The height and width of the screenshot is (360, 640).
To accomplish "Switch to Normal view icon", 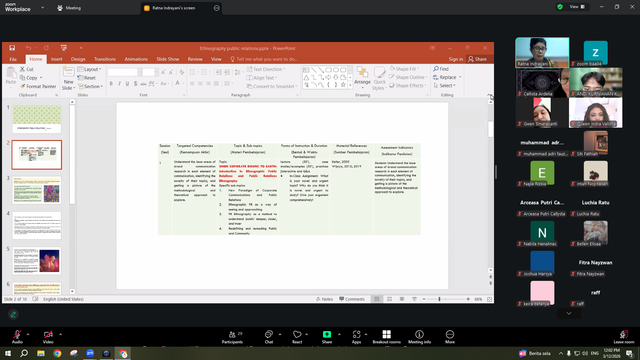I will pyautogui.click(x=377, y=299).
